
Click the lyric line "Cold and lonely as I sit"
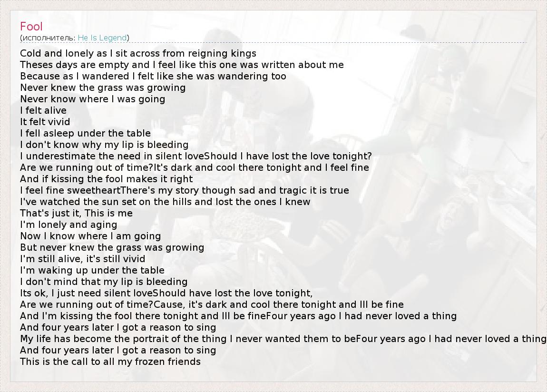(x=138, y=53)
